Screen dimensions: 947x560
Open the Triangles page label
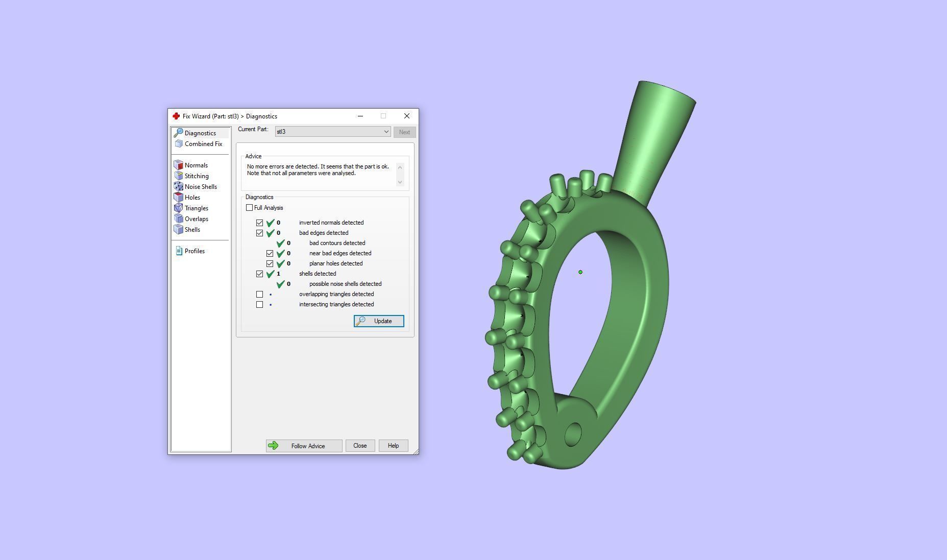(x=197, y=208)
